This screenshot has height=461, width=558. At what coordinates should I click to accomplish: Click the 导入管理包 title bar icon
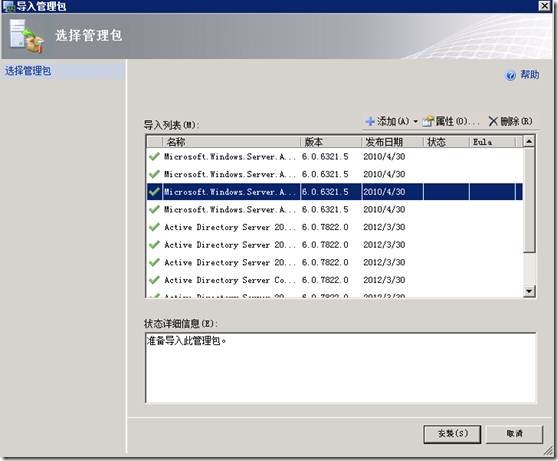[x=8, y=6]
